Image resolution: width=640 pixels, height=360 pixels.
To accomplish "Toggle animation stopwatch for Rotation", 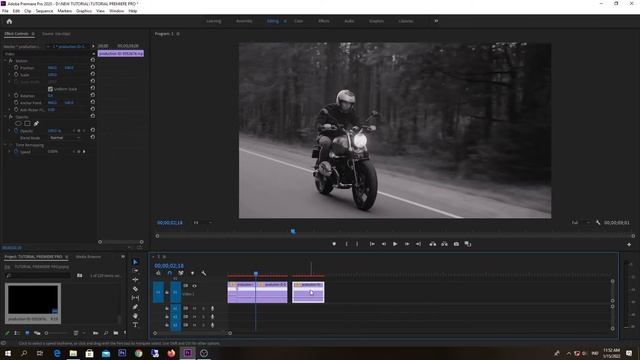I will 16,96.
